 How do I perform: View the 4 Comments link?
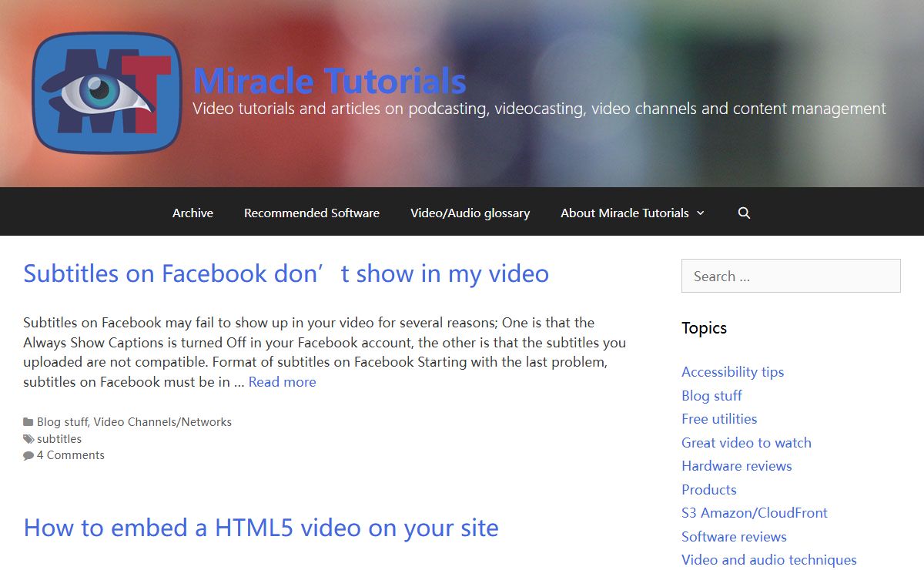point(71,455)
